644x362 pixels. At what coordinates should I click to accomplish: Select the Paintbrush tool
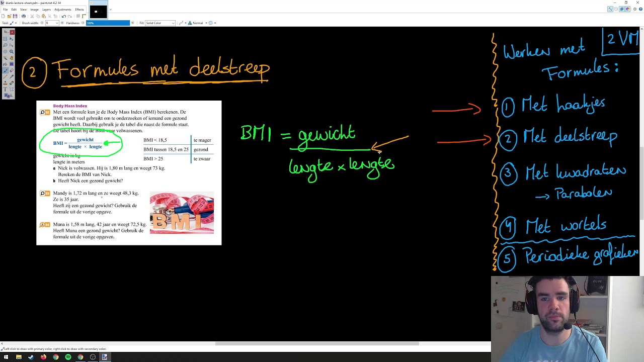[x=5, y=70]
